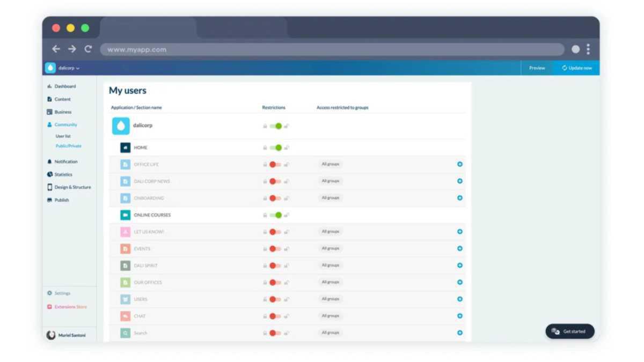Click the Design & Structure phone icon
Image resolution: width=644 pixels, height=362 pixels.
coord(49,187)
